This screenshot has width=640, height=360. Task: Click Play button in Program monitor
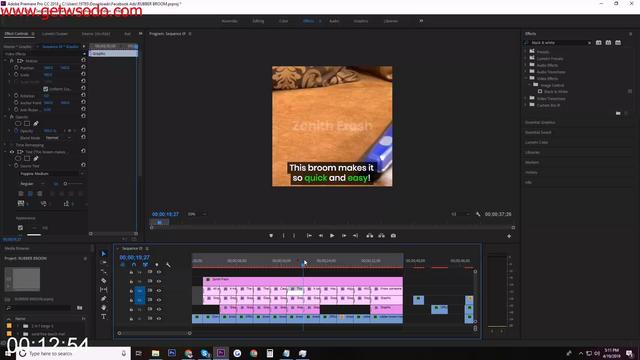coord(332,236)
